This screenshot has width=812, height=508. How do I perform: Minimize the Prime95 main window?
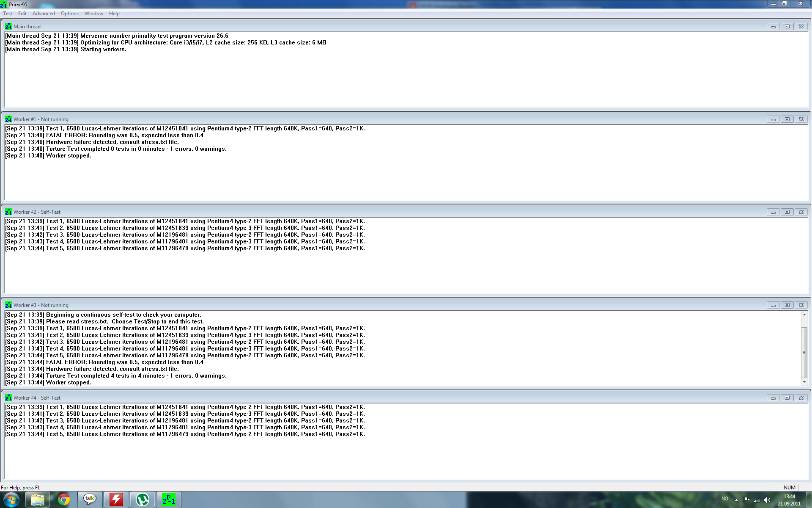(773, 4)
